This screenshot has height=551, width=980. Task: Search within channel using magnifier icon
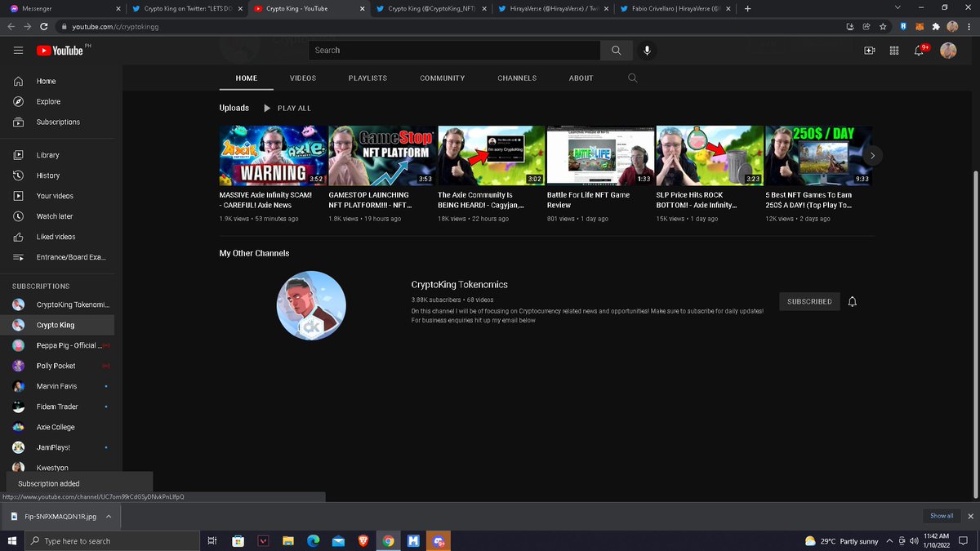click(632, 78)
